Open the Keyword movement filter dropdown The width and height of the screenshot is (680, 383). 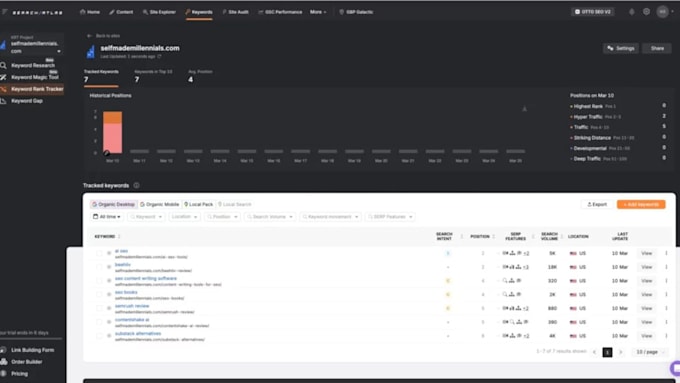(330, 216)
